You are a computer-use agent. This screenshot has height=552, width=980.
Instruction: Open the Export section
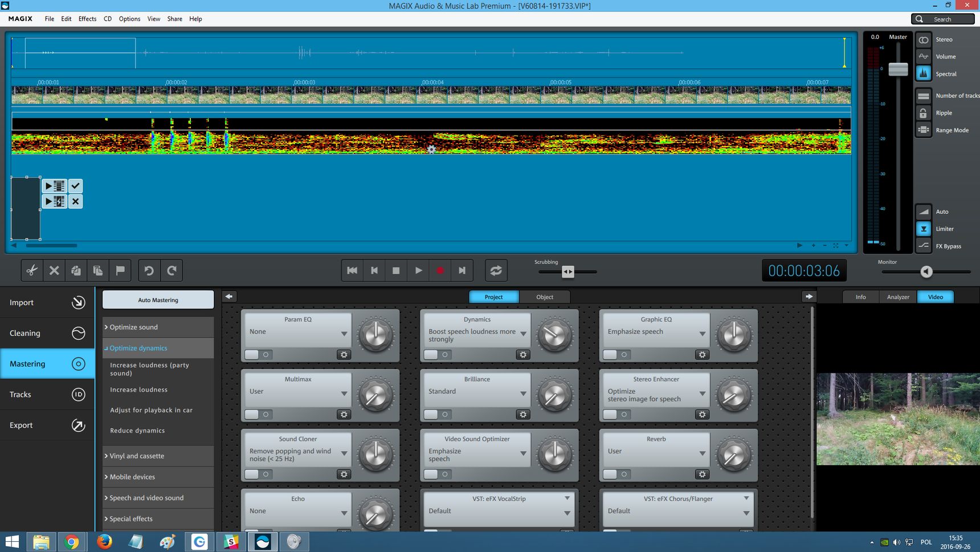(x=47, y=425)
